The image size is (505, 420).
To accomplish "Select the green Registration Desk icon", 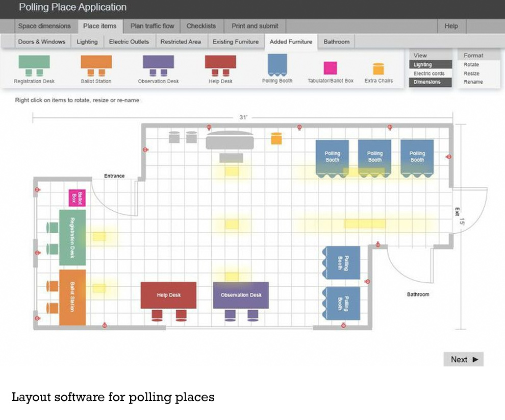I will (34, 65).
